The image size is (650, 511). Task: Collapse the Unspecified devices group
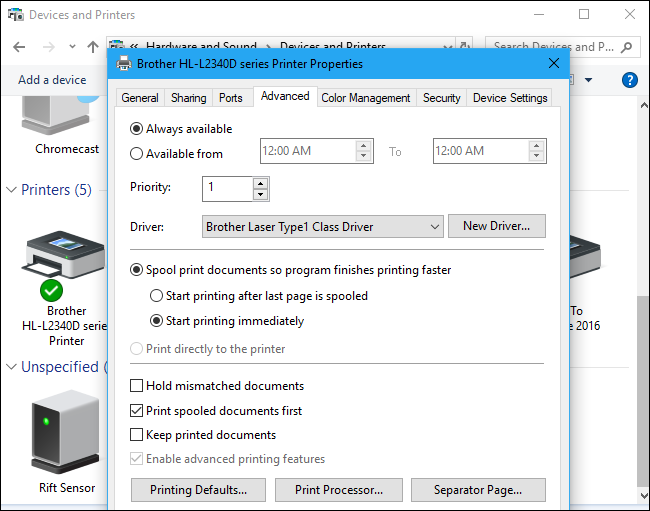(11, 367)
